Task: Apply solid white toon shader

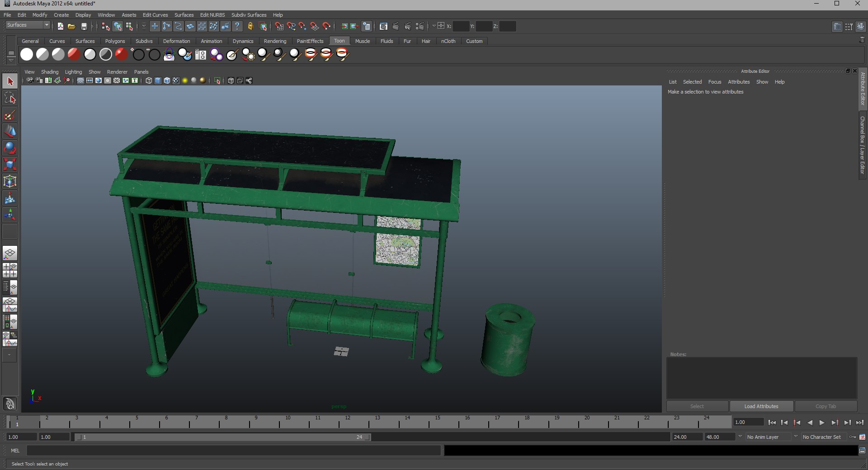Action: point(27,55)
